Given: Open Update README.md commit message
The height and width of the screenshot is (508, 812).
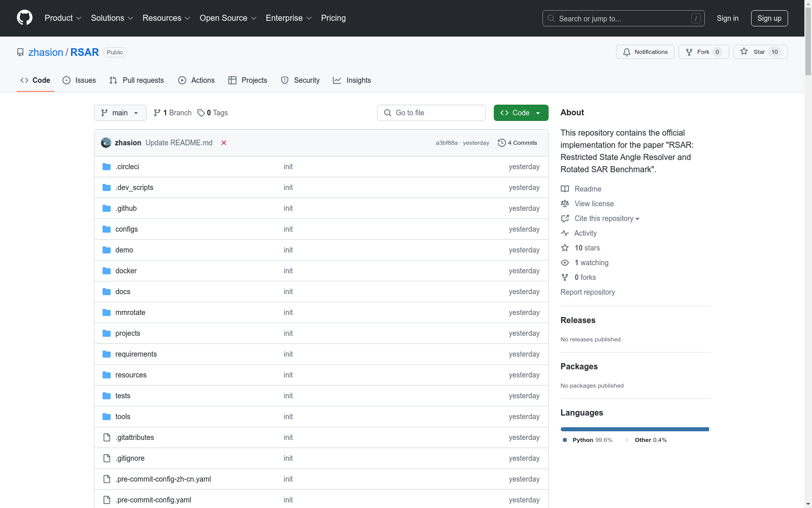Looking at the screenshot, I should tap(179, 143).
